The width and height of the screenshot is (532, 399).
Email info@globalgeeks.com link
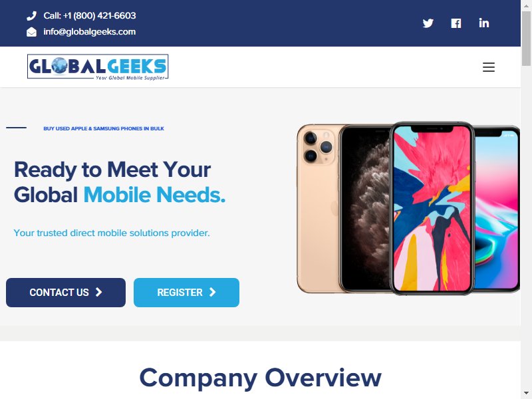tap(90, 32)
